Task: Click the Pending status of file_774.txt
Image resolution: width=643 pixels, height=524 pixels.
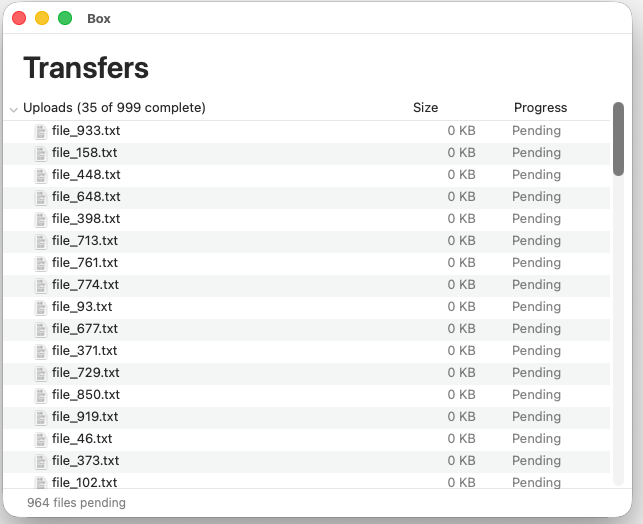Action: (x=536, y=285)
